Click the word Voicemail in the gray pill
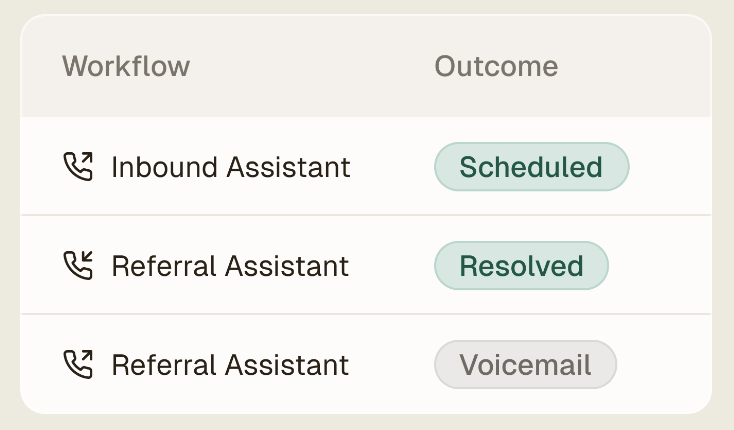Viewport: 734px width, 430px height. pos(525,365)
